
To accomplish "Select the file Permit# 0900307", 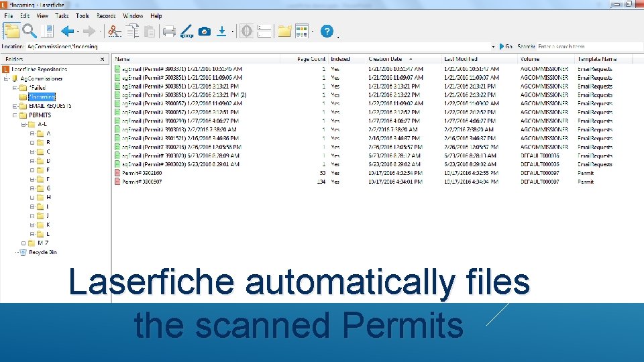I will pyautogui.click(x=142, y=182).
